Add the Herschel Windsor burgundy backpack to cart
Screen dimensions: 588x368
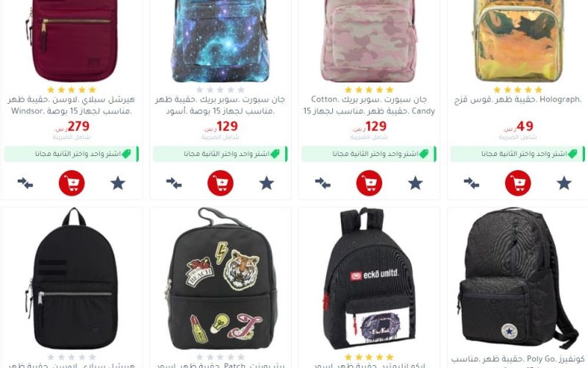coord(71,183)
